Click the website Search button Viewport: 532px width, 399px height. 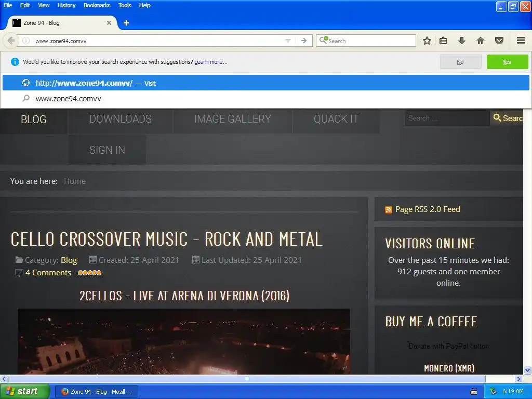tap(507, 118)
